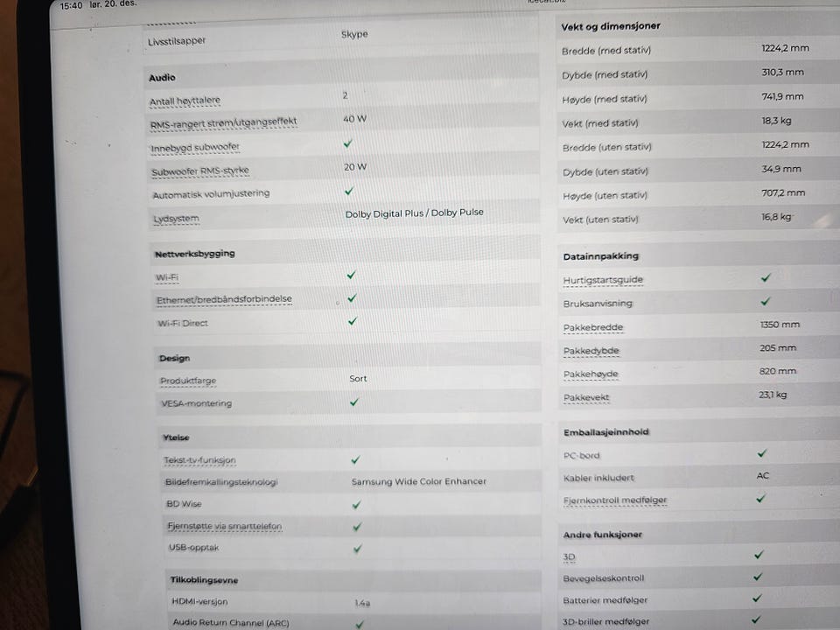Click checkmark for Fjernkontroll medfølger

(760, 499)
